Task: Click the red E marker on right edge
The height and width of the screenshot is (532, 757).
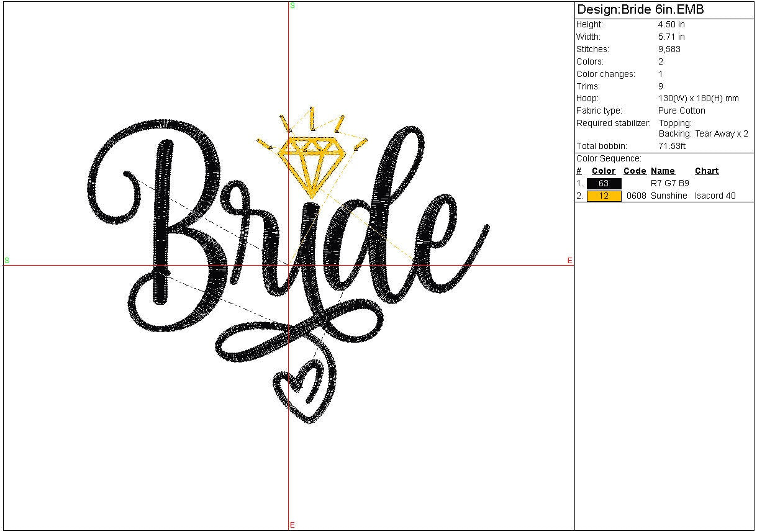Action: [569, 261]
